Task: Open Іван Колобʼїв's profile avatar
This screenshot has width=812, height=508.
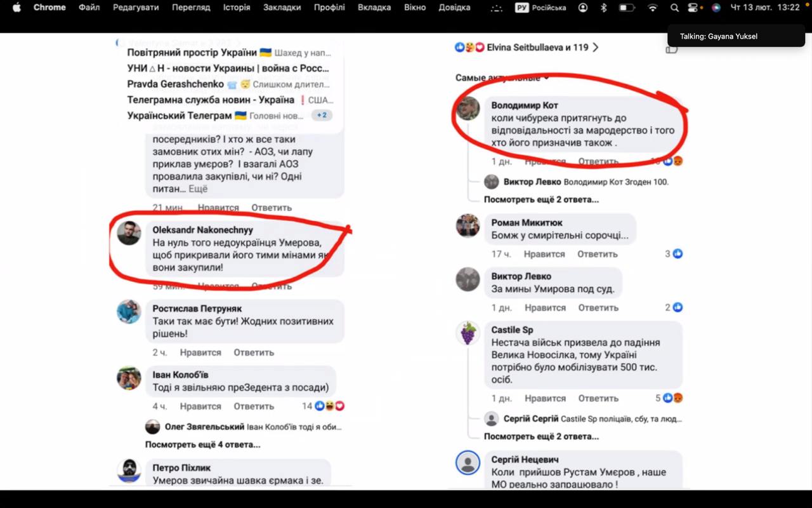Action: [x=129, y=378]
